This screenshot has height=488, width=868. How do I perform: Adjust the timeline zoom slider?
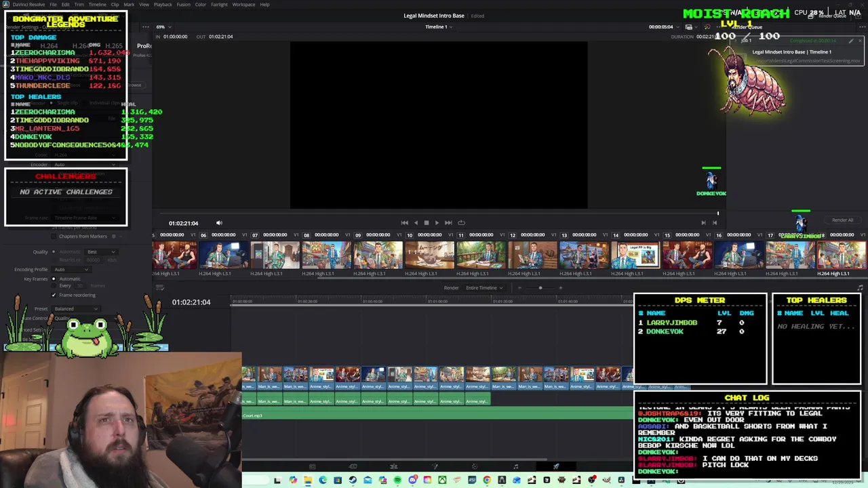(540, 287)
